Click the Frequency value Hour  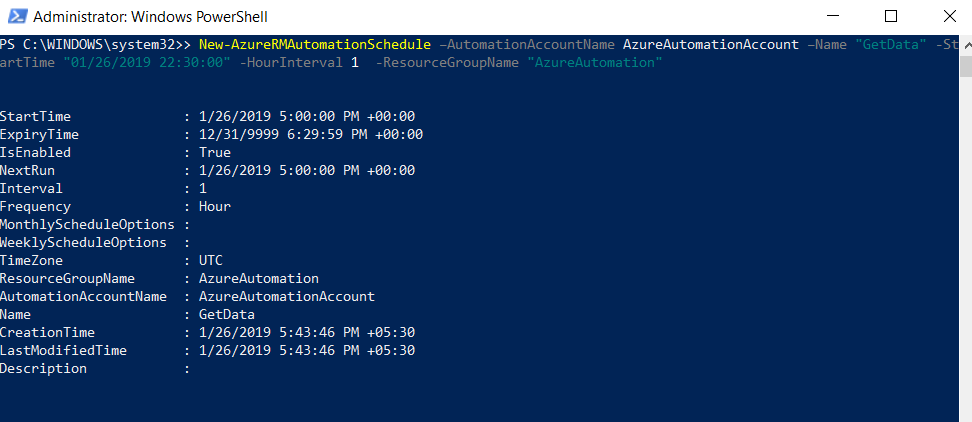214,206
